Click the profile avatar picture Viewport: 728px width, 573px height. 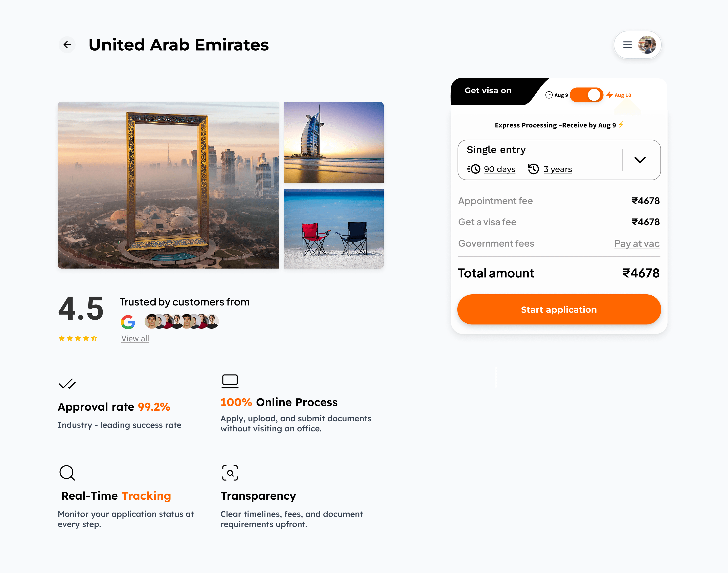point(647,45)
